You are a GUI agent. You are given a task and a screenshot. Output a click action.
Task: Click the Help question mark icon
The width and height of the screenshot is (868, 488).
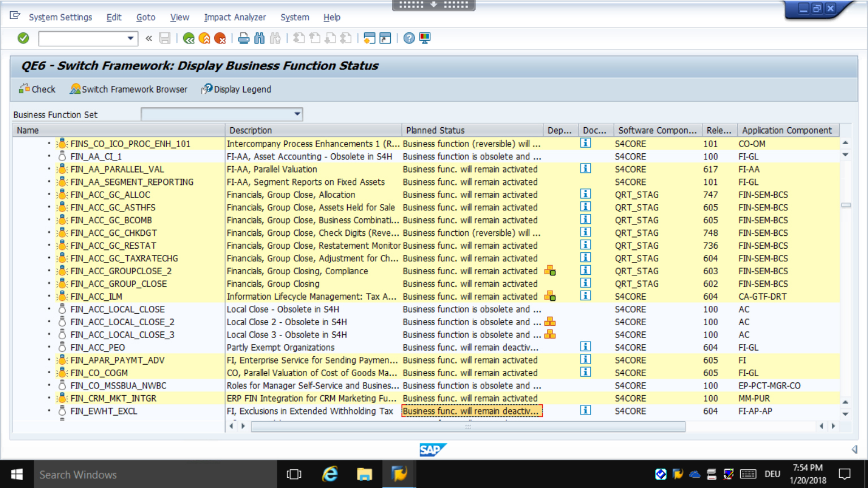pyautogui.click(x=409, y=38)
